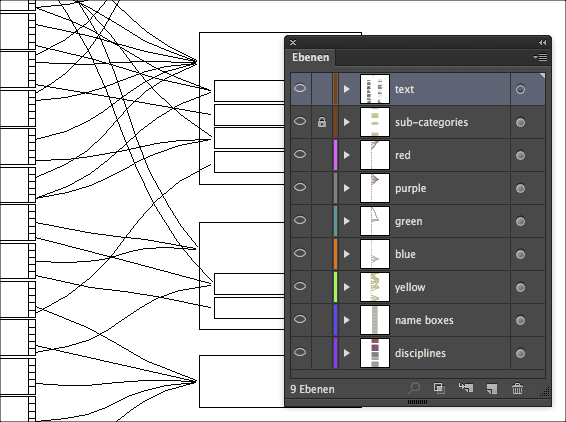This screenshot has height=422, width=566.
Task: Hide the red layer
Action: point(300,155)
